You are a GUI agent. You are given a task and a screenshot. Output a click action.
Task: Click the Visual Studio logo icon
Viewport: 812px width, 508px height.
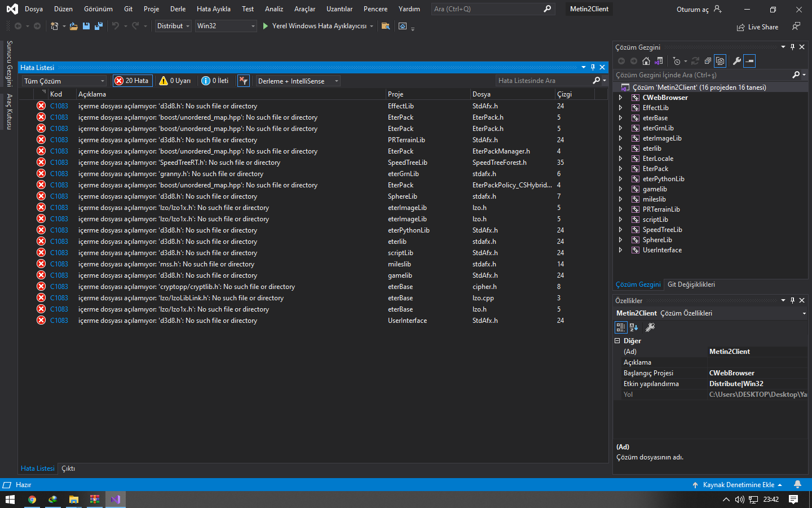click(x=12, y=9)
